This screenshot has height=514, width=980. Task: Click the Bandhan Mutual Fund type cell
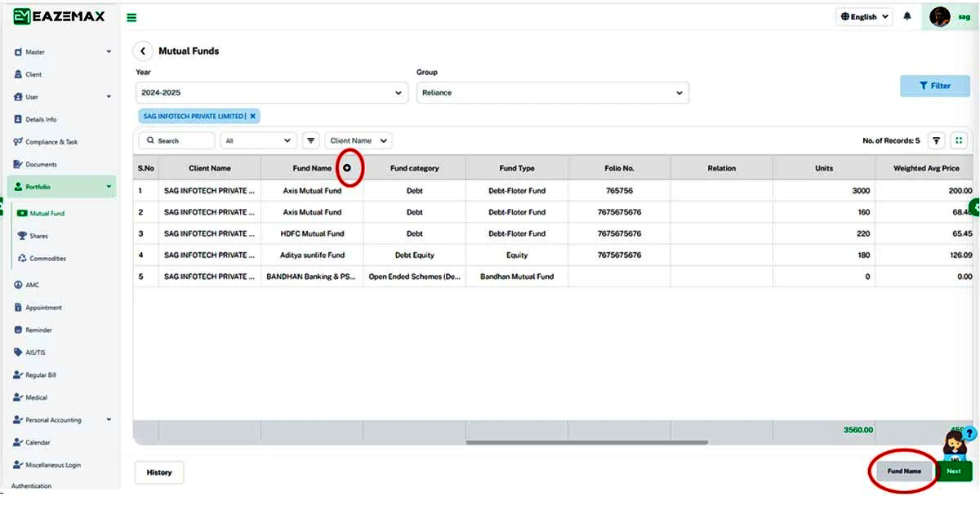(x=517, y=277)
